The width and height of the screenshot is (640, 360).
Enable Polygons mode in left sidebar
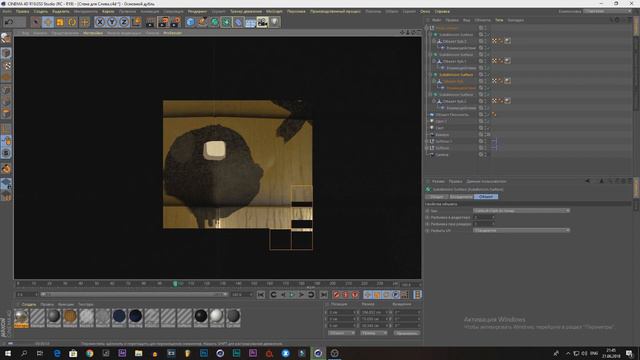click(x=6, y=113)
